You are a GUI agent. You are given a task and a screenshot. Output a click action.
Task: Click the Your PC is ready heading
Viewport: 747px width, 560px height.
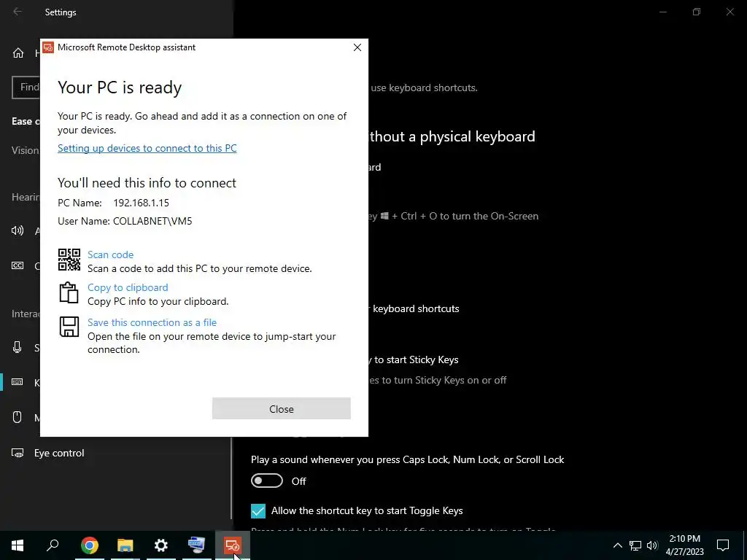[x=120, y=87]
